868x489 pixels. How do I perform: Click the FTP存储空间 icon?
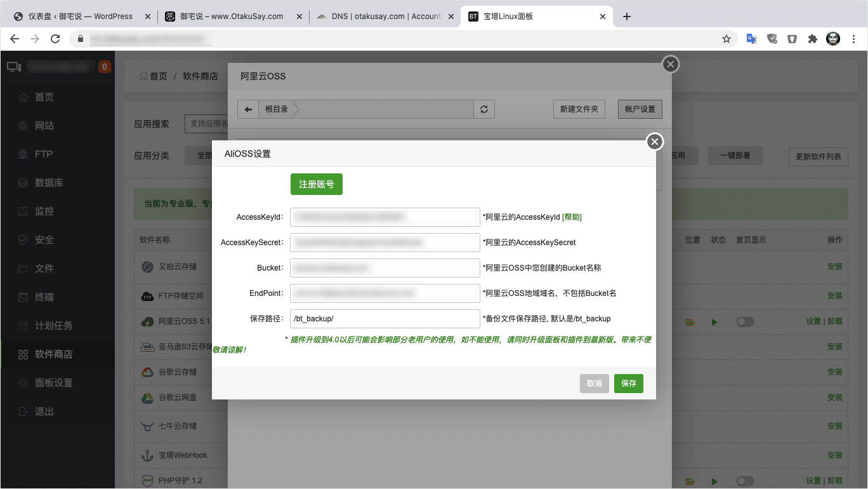coord(147,296)
